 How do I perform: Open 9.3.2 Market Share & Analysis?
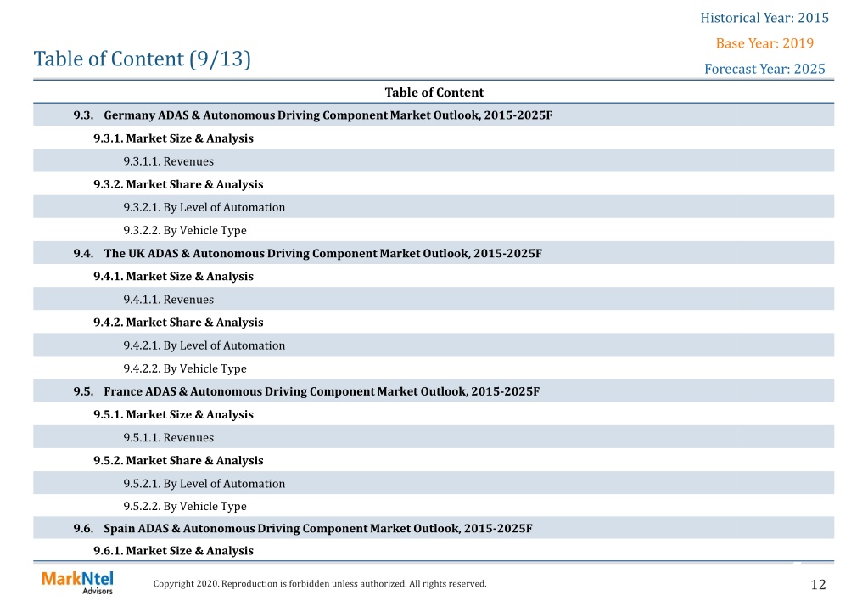coord(434,184)
